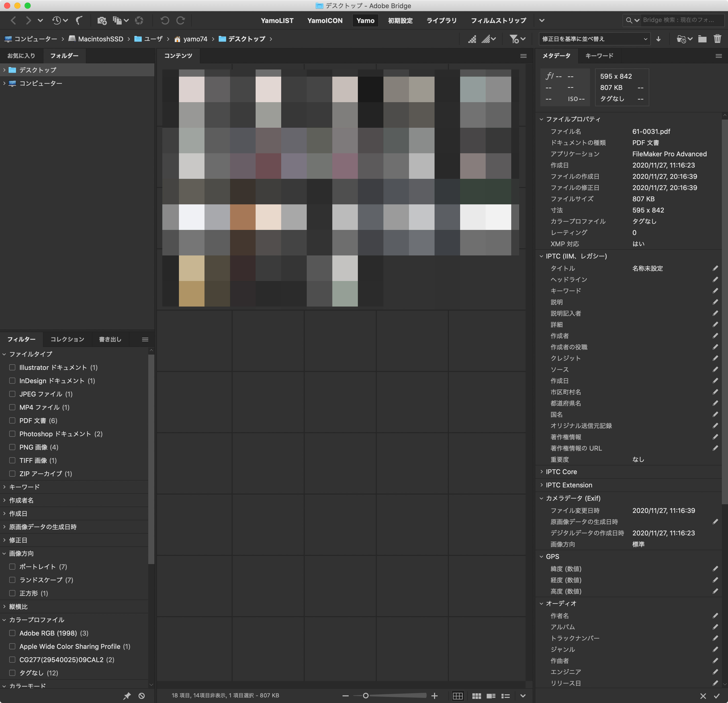Open the フィルムストリップ workspace

coord(498,20)
